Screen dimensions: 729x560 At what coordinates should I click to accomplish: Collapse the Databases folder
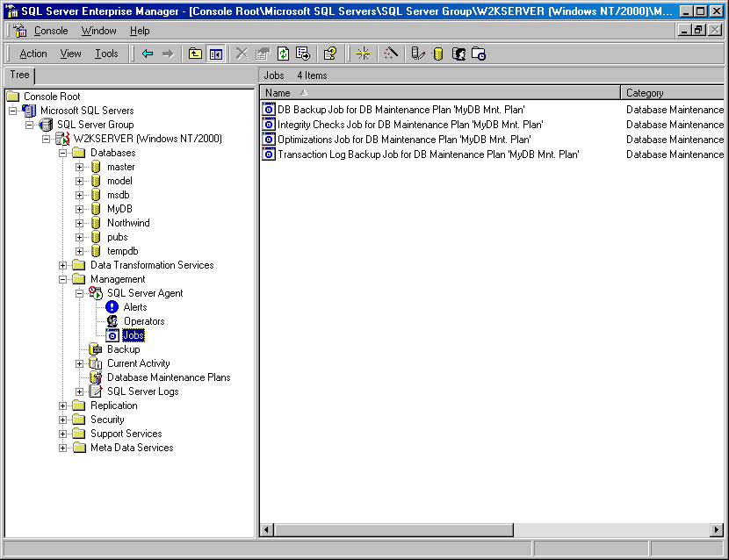[x=62, y=153]
